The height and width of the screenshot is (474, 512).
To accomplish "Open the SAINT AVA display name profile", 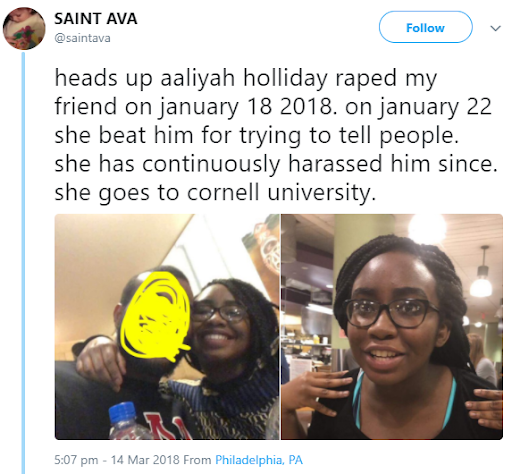I will [96, 19].
